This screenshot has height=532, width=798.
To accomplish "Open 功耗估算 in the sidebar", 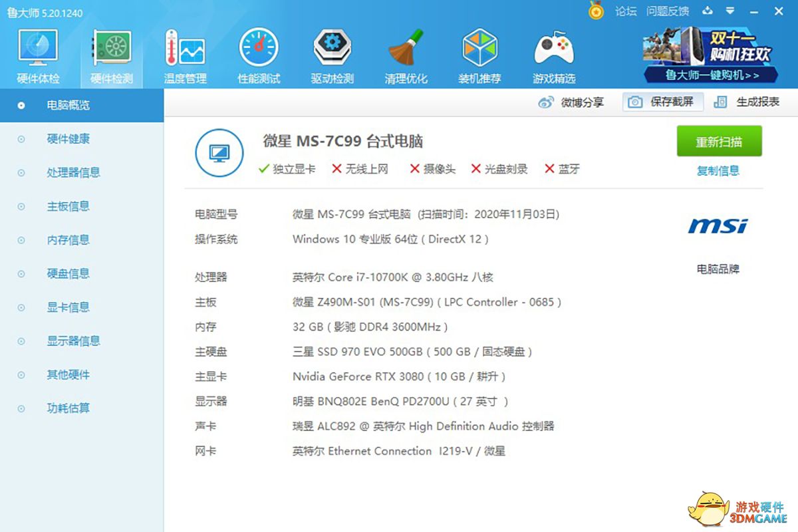I will [82, 408].
